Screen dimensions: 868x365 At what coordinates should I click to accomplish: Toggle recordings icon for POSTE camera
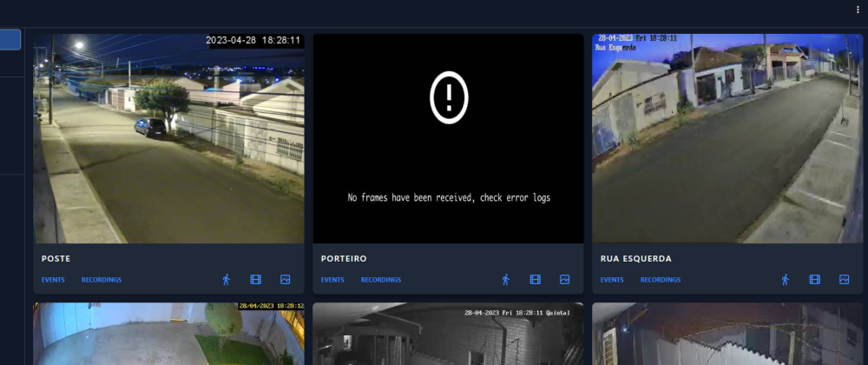click(256, 280)
